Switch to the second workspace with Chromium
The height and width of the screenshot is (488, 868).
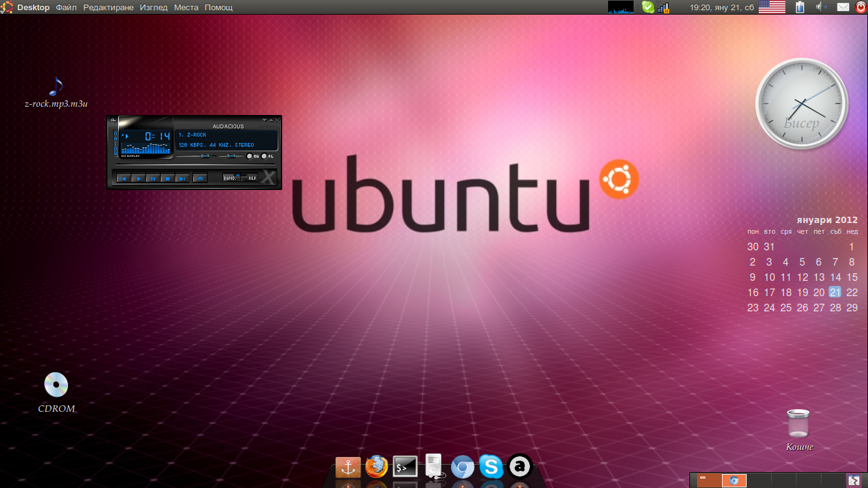(734, 480)
